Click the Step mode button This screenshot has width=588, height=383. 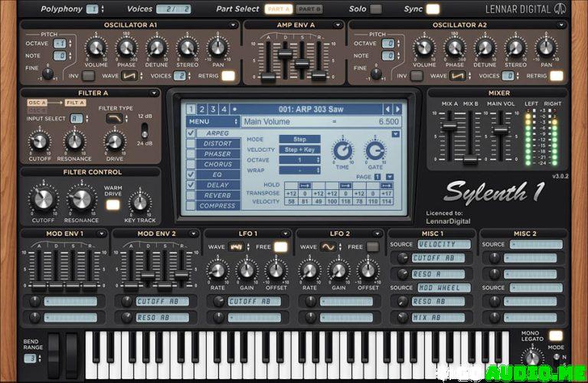pos(299,139)
